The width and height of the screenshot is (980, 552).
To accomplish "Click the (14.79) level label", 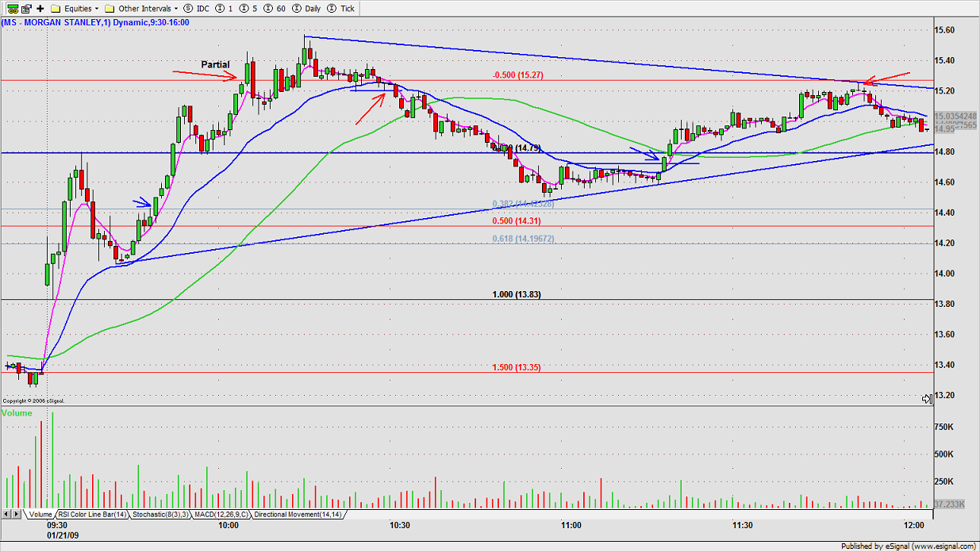I will click(527, 148).
